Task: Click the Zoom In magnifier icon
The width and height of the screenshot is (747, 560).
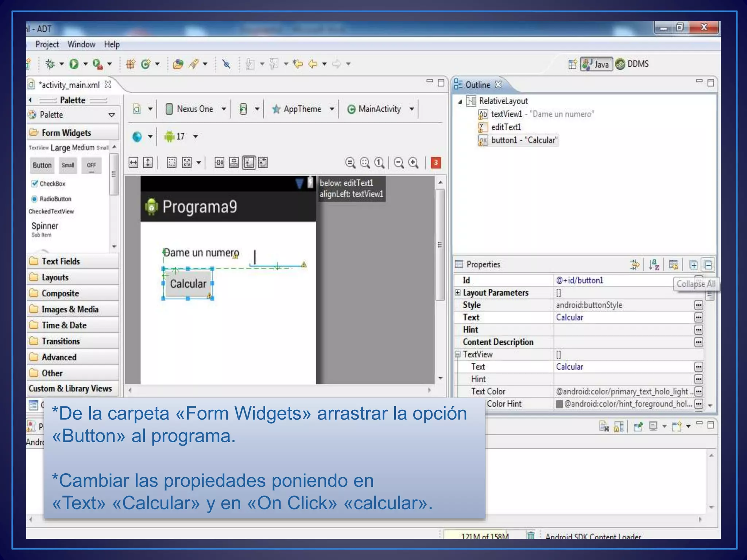Action: 413,163
